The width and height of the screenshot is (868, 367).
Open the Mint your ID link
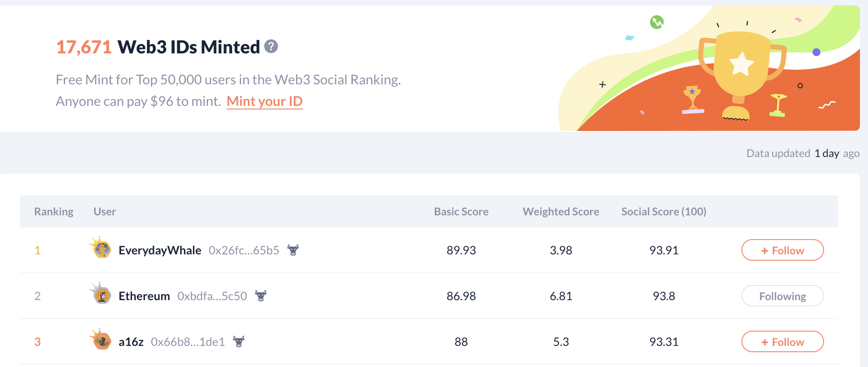264,101
